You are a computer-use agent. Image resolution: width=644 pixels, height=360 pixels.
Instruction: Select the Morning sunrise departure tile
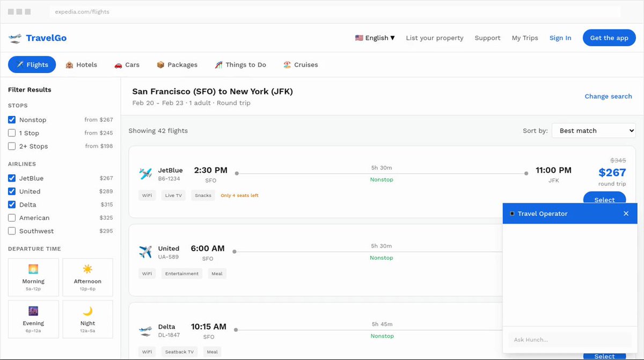pyautogui.click(x=33, y=277)
